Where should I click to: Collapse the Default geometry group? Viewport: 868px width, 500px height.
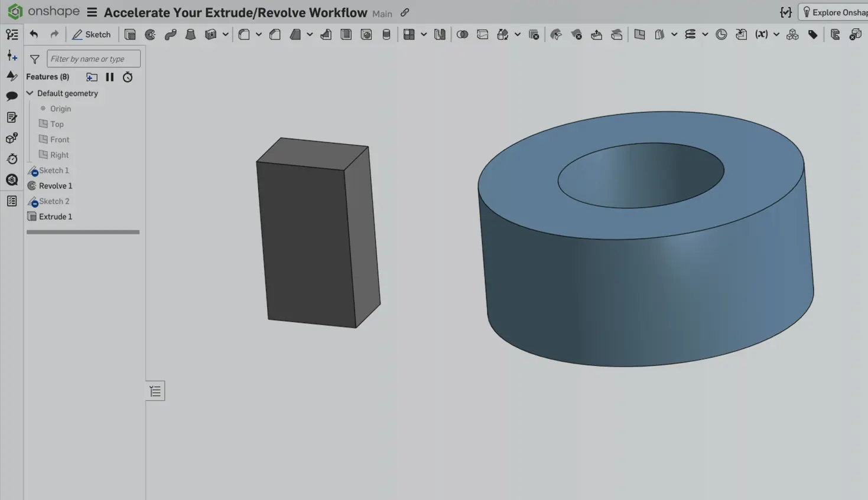tap(30, 93)
